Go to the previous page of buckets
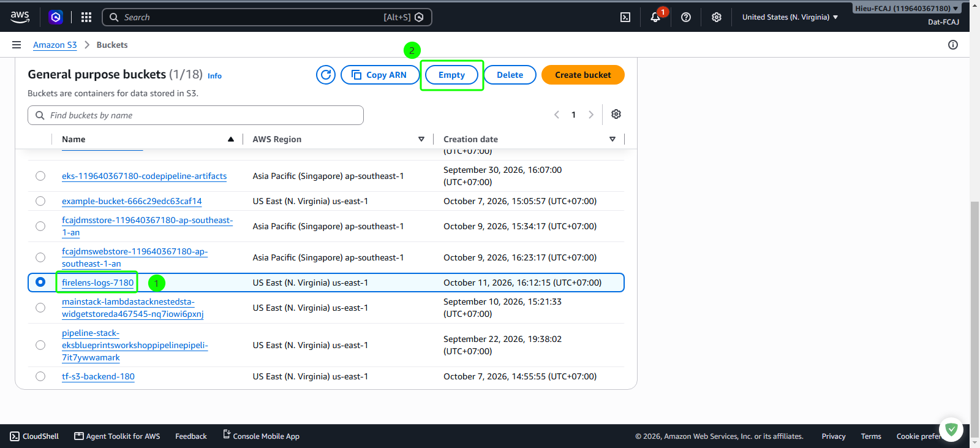The width and height of the screenshot is (980, 448). (x=557, y=115)
